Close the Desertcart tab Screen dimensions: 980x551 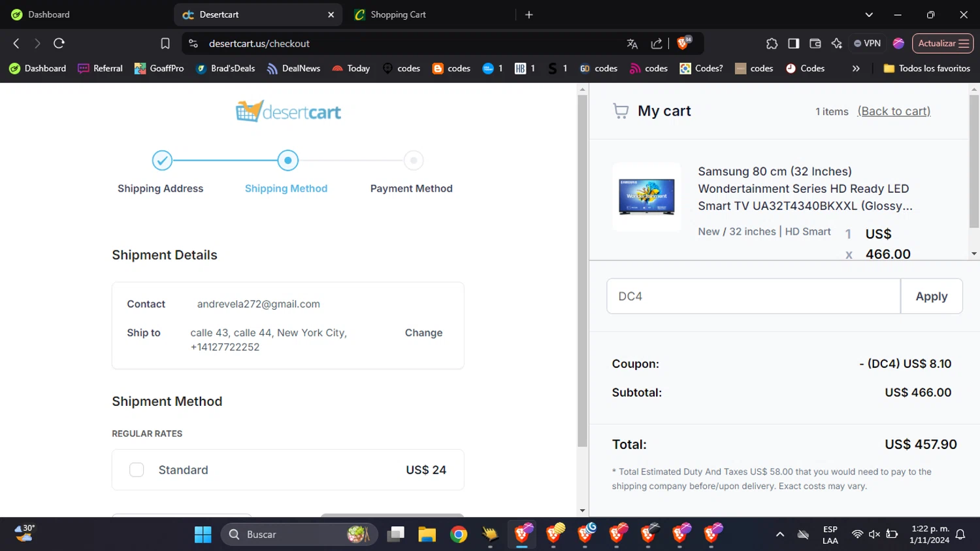[x=331, y=14]
